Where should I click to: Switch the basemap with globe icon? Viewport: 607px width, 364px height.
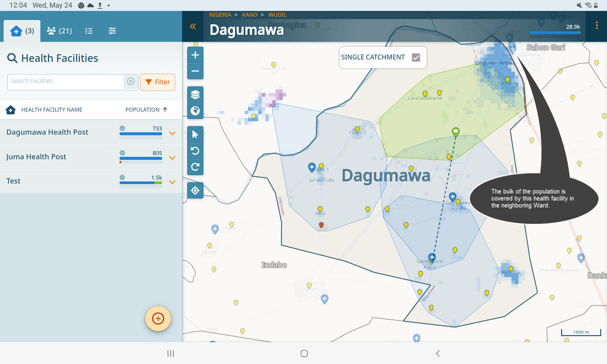[x=195, y=110]
